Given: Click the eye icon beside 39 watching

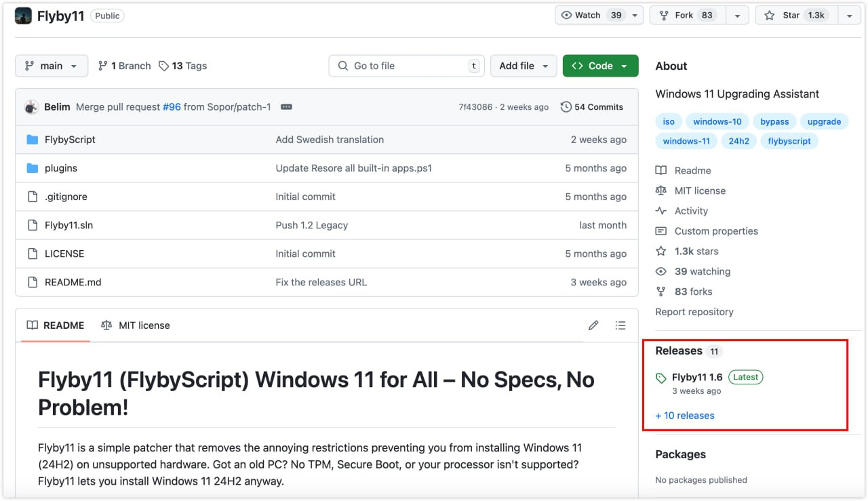Looking at the screenshot, I should click(661, 271).
